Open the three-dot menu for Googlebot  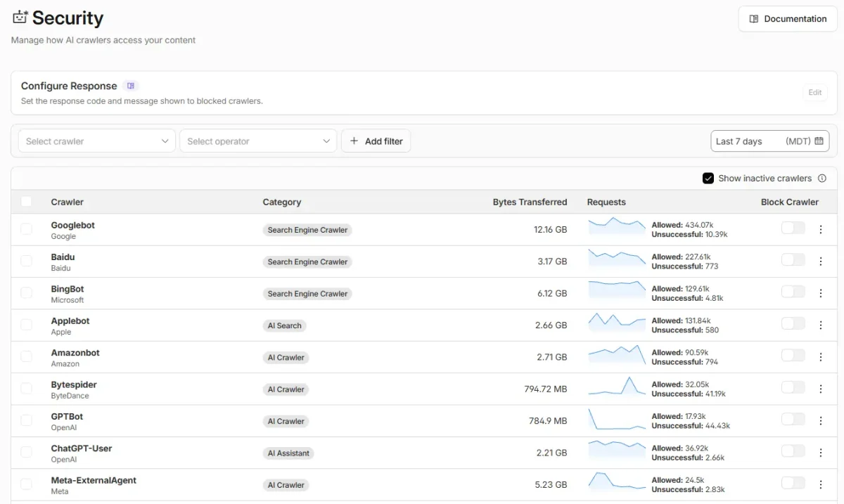tap(820, 229)
